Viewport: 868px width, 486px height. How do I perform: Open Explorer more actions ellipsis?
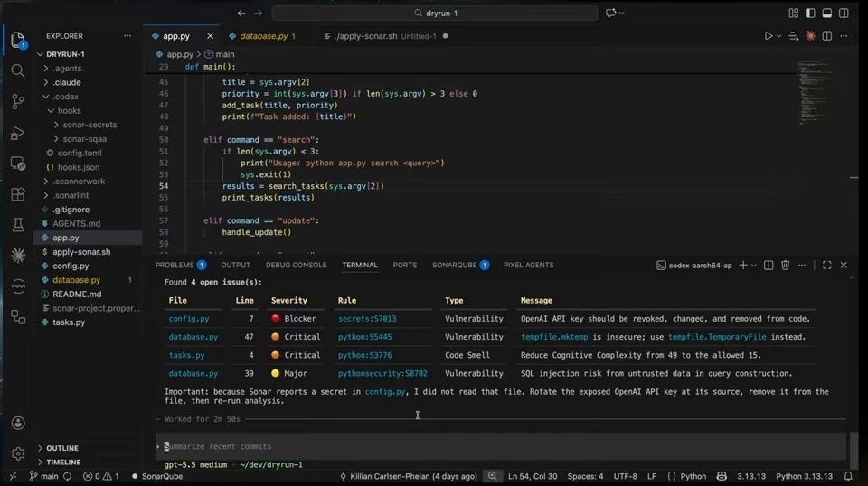[x=127, y=36]
